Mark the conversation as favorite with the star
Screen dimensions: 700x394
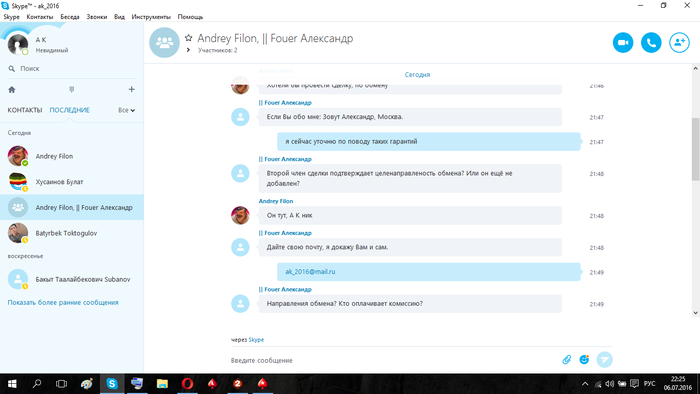pyautogui.click(x=188, y=38)
